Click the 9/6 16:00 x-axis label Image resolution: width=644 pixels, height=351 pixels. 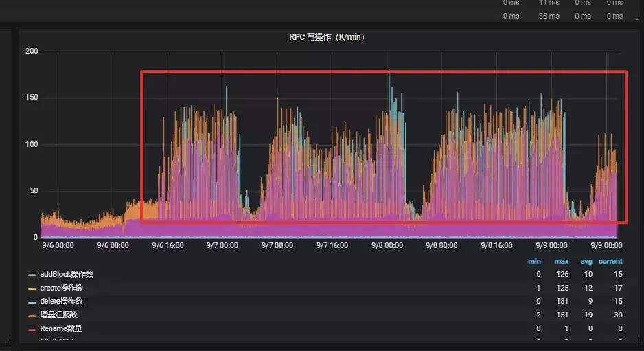point(168,245)
